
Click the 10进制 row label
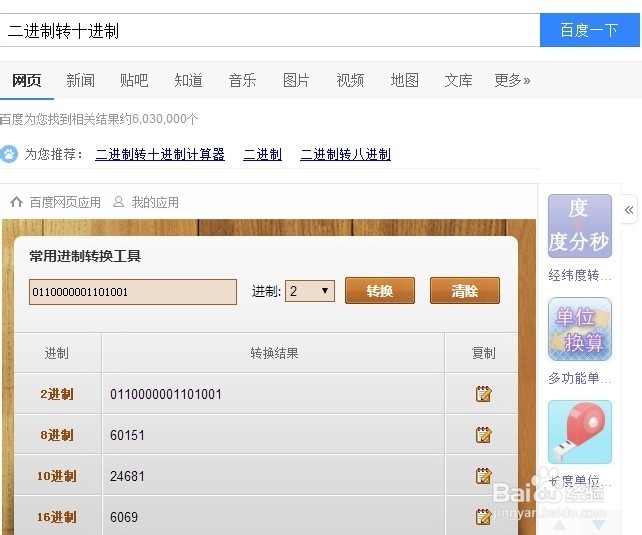57,476
